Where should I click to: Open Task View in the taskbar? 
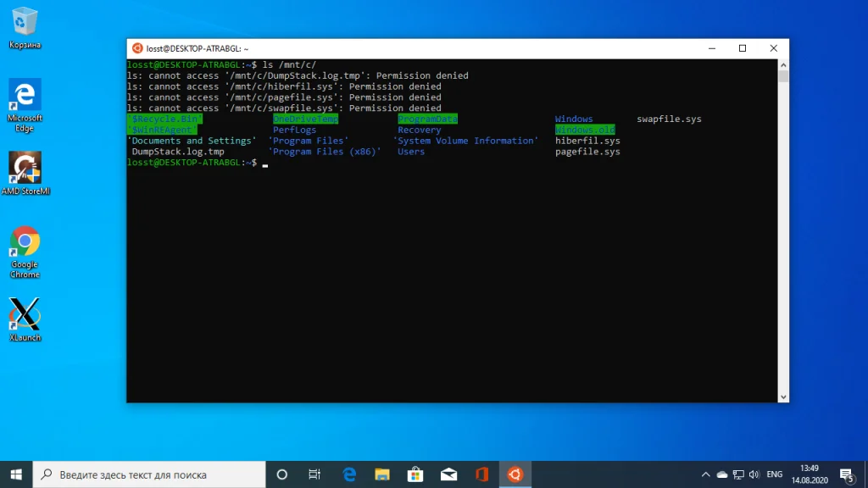click(x=314, y=474)
